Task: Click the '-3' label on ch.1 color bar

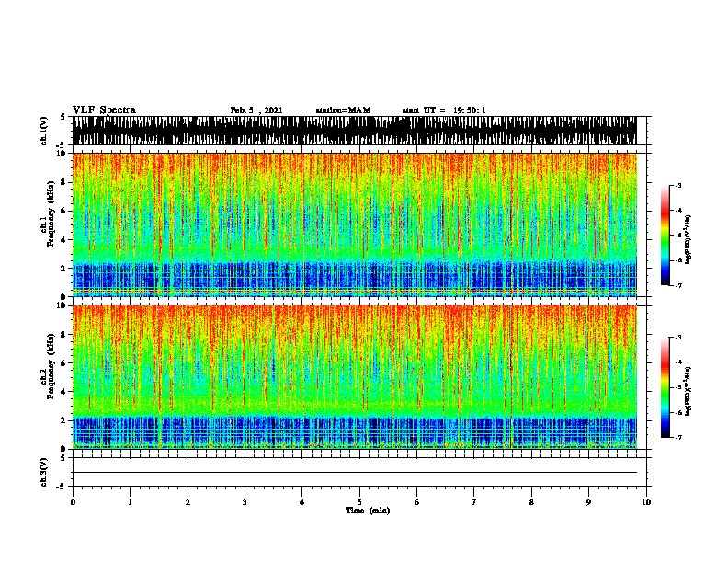Action: (x=677, y=185)
